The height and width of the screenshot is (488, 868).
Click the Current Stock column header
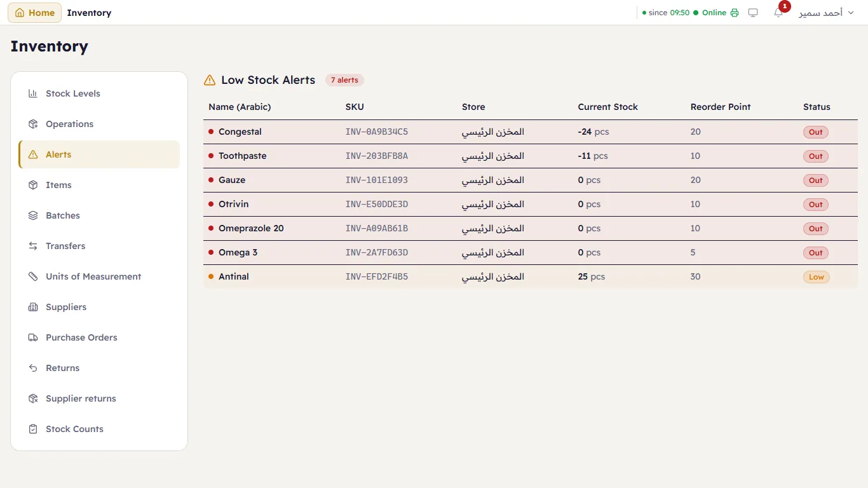[607, 107]
